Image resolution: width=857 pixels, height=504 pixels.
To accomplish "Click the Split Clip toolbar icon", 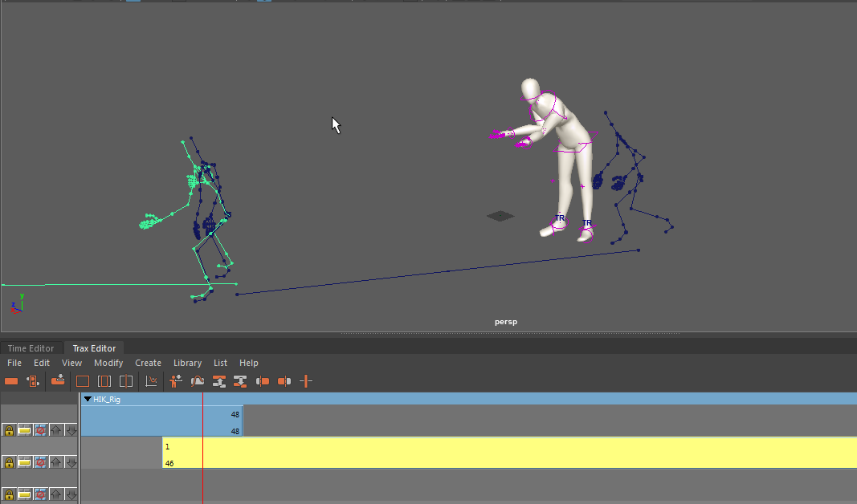I will pos(305,381).
